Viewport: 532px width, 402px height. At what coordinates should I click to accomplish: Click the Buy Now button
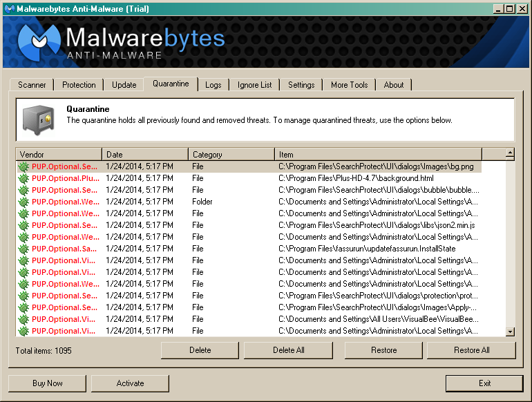(x=48, y=383)
